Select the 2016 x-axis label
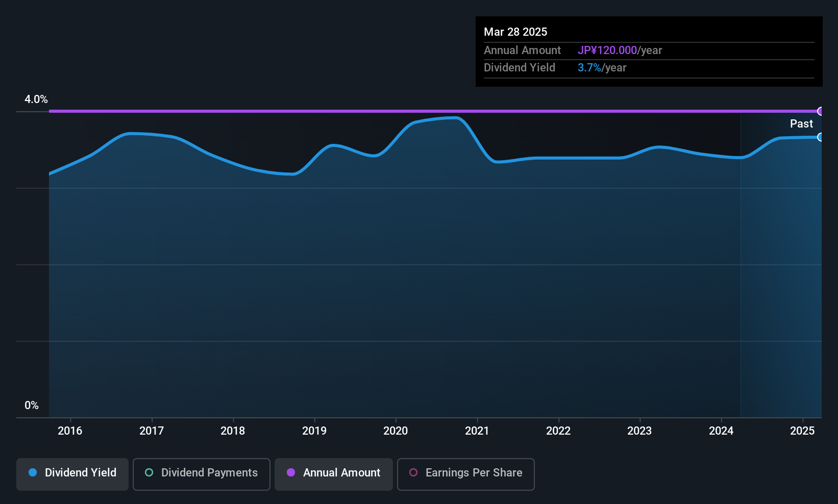The image size is (838, 504). pyautogui.click(x=70, y=431)
